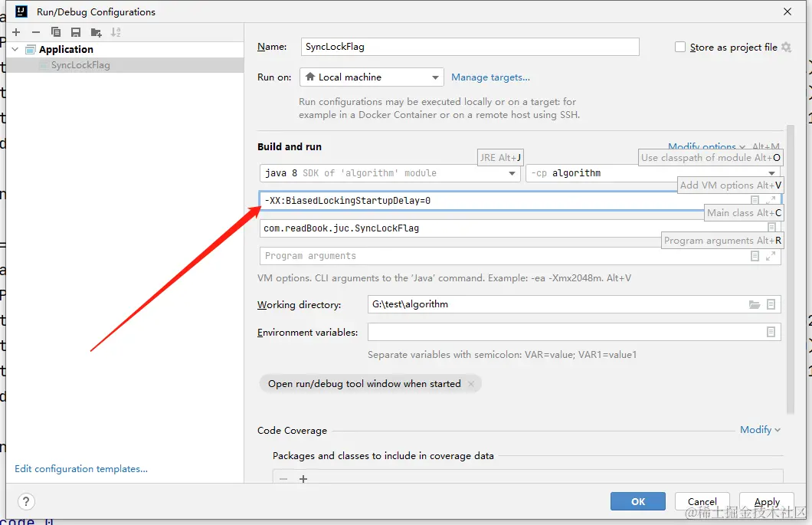Open the -cp algorithm classpath dropdown

click(653, 173)
